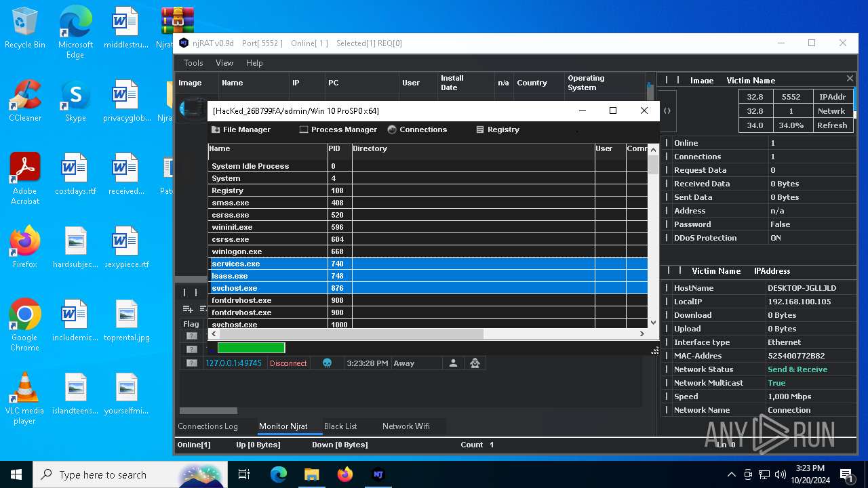This screenshot has height=488, width=868.
Task: Open Google Chrome desktop icon
Action: click(x=25, y=325)
